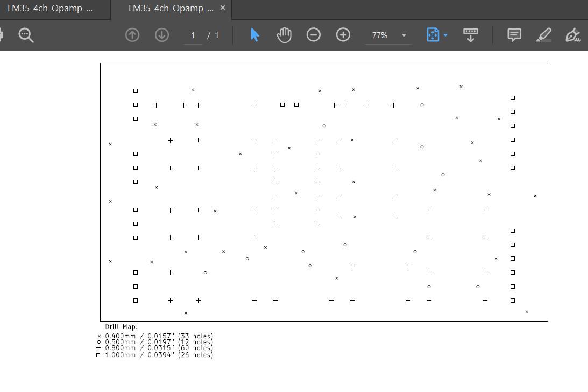Screen dimensions: 588x392
Task: Toggle the hand panning mode
Action: coord(284,35)
